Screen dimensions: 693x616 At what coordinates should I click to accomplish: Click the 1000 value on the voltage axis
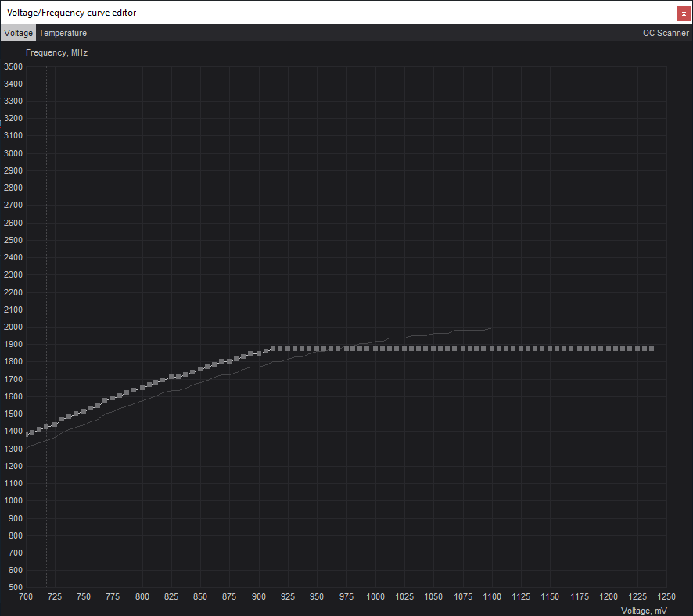point(375,596)
